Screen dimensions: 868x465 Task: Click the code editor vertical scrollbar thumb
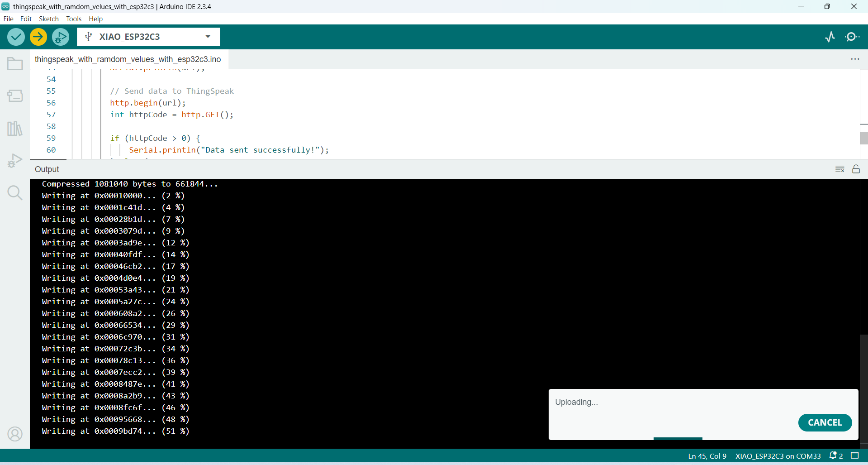point(864,138)
